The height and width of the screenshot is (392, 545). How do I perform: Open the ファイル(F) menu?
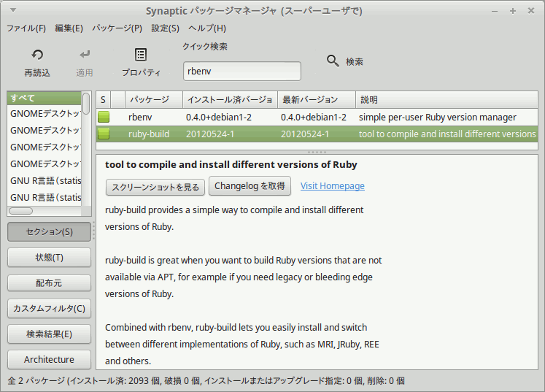pos(26,28)
